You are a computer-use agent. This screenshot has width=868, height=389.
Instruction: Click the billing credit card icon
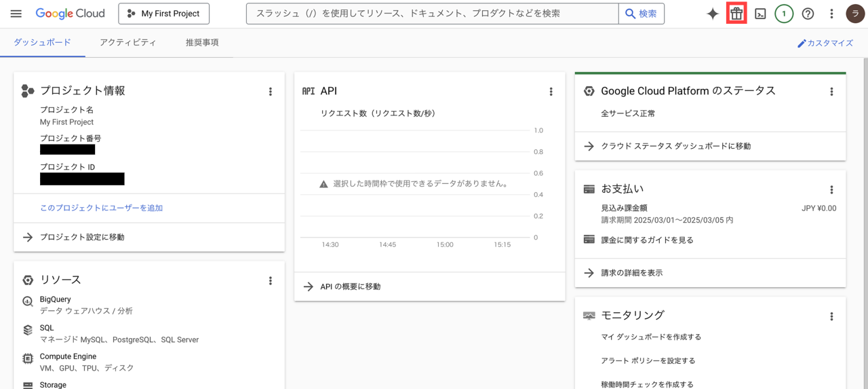(x=589, y=189)
